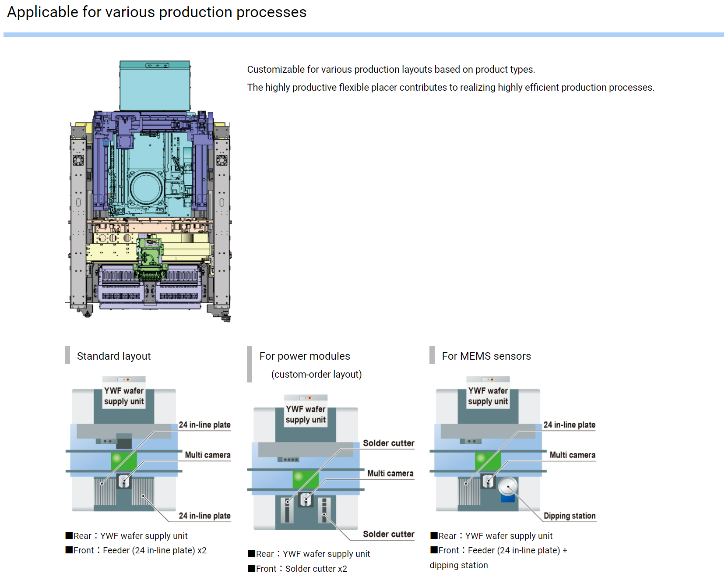Click 'Multi camera' label in power modules diagram
This screenshot has width=728, height=577.
(390, 474)
